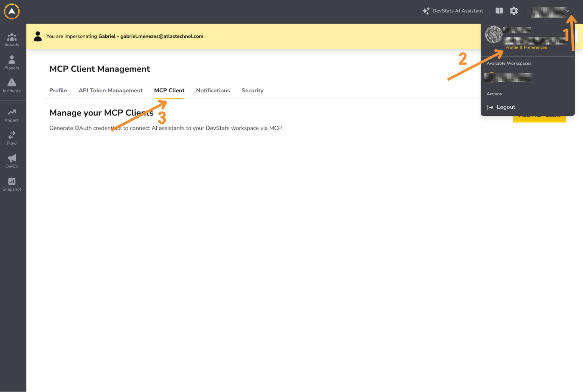Open the documentation book icon

point(499,11)
